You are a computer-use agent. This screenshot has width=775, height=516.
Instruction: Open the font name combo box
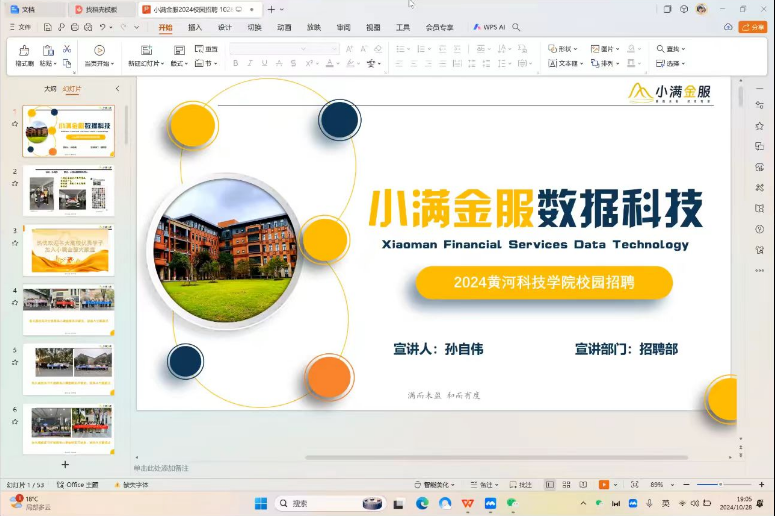pyautogui.click(x=268, y=48)
